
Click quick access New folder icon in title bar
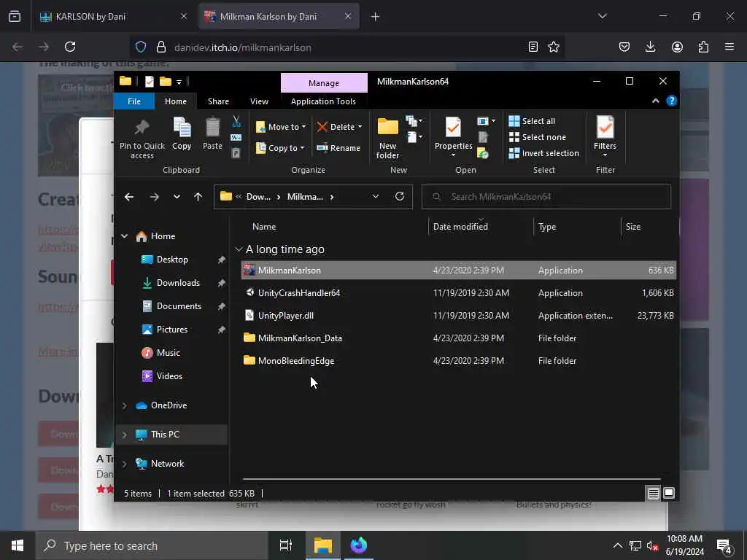(166, 82)
